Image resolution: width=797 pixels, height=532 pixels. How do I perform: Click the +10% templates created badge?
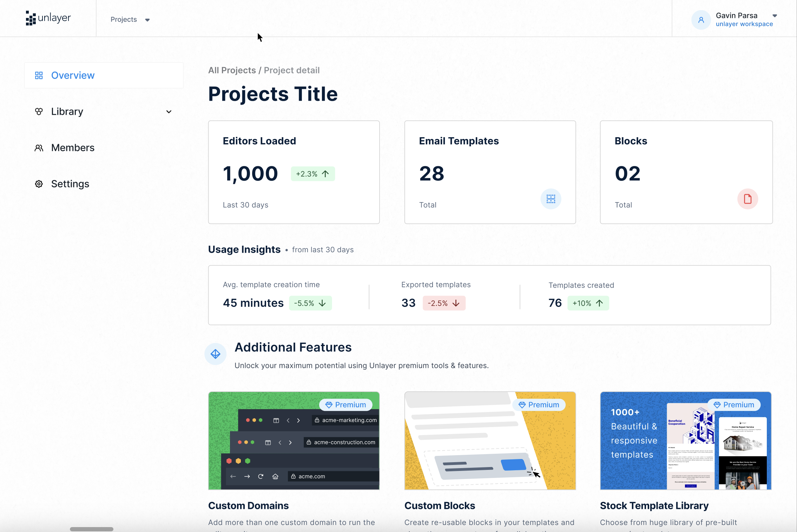pos(588,303)
